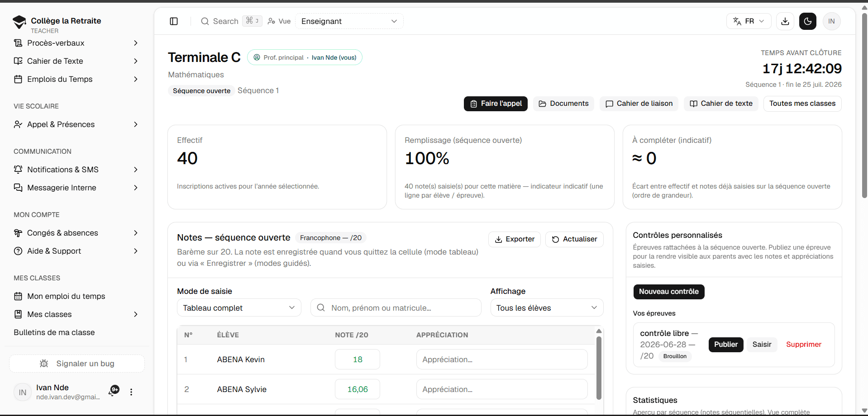Click the Appel & Présences person icon
The height and width of the screenshot is (416, 868).
[18, 124]
